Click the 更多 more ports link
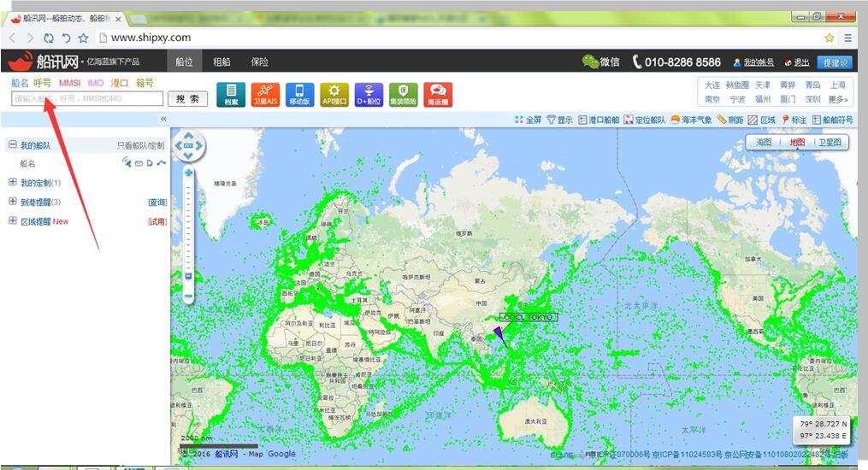 click(x=837, y=99)
